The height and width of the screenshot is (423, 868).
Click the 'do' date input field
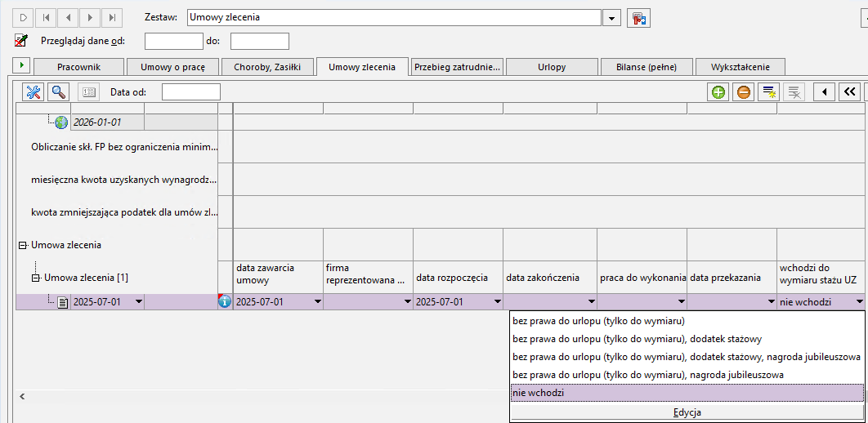point(260,42)
